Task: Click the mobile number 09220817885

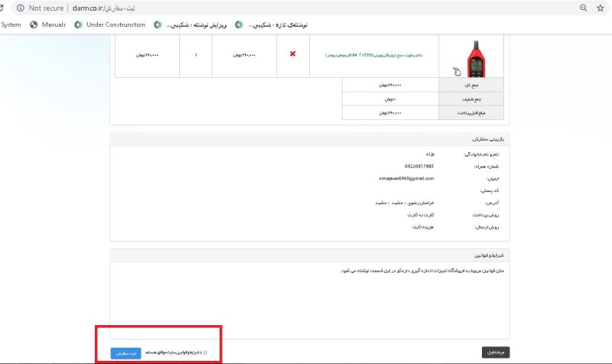Action: [x=419, y=166]
